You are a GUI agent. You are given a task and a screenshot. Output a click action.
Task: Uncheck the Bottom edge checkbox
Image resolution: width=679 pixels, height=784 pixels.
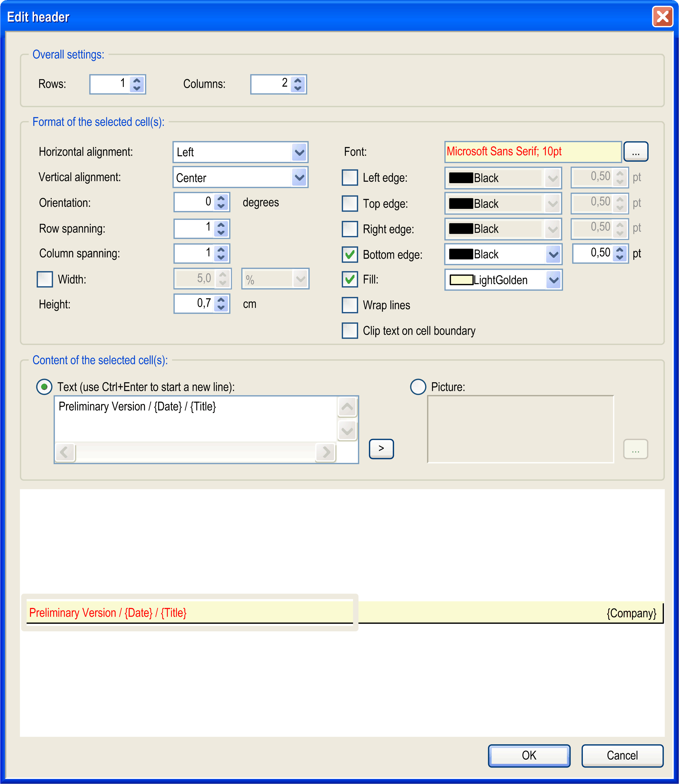350,254
